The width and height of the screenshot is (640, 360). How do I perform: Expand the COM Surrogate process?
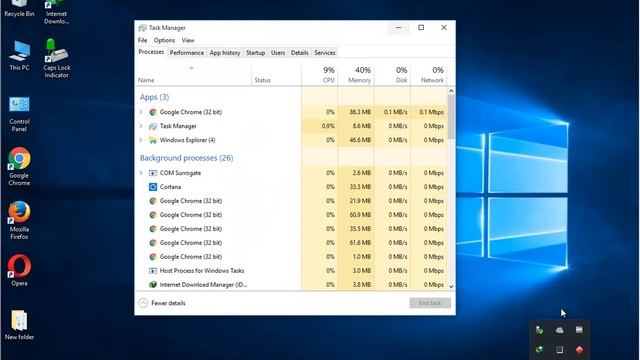pyautogui.click(x=141, y=173)
